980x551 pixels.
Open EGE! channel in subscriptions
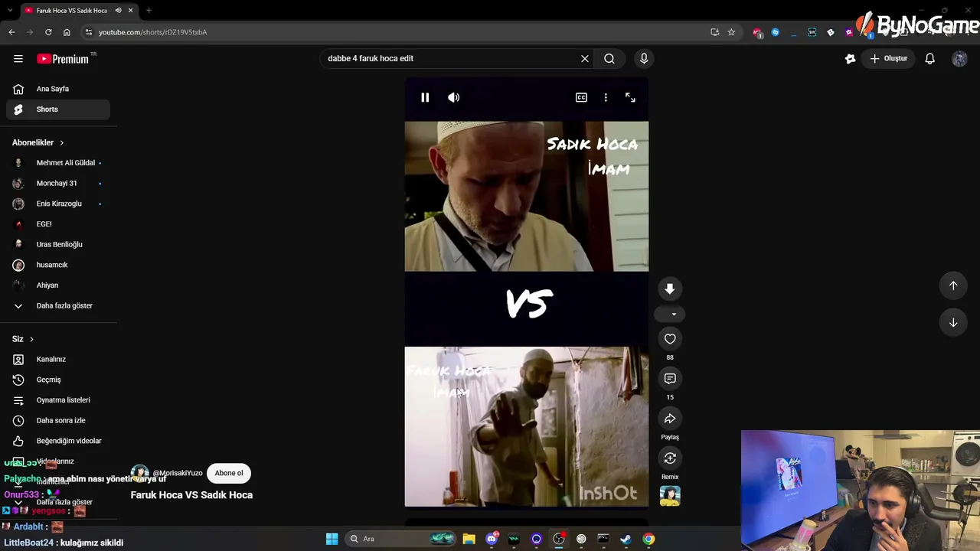point(58,224)
